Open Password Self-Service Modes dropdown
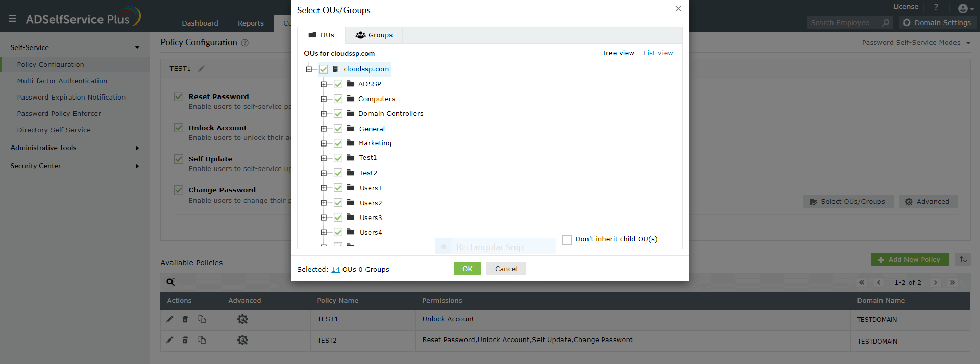 916,43
